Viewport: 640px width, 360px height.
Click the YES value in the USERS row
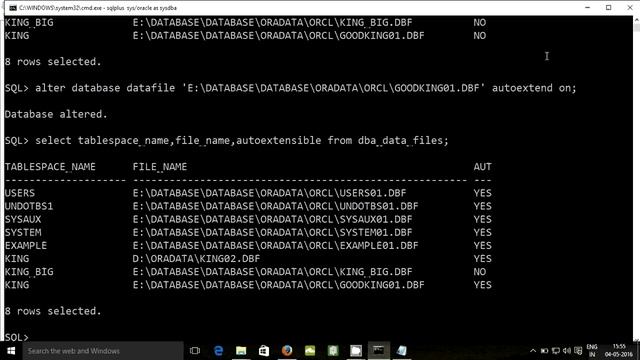tap(482, 193)
